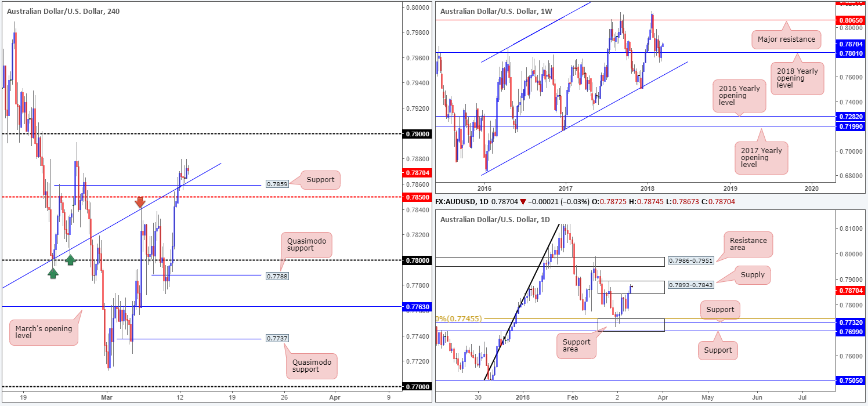Click '2017' on weekly time axis
Screen dimensions: 868x406
(x=566, y=188)
